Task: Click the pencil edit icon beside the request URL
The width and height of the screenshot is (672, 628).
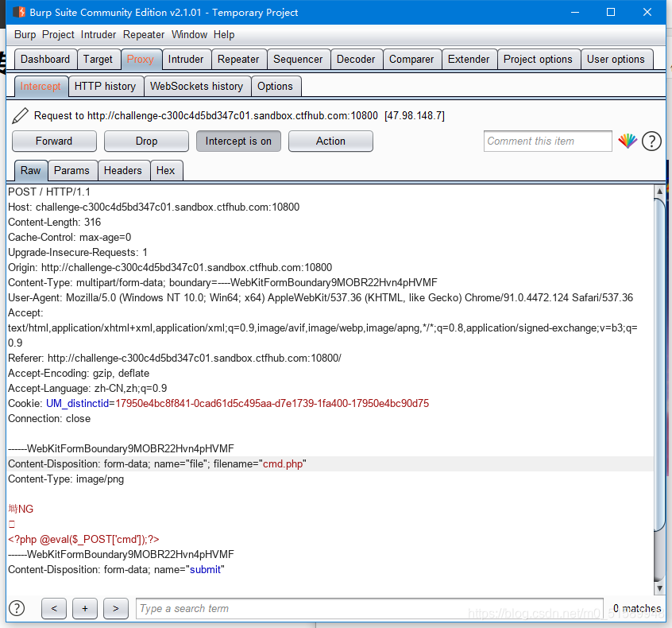Action: coord(20,115)
